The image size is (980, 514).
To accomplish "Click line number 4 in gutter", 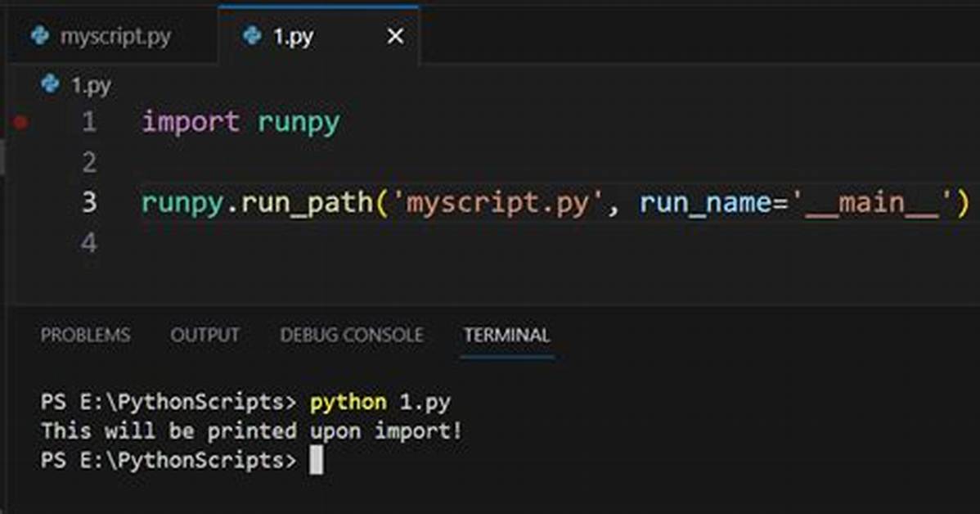I will pos(89,242).
